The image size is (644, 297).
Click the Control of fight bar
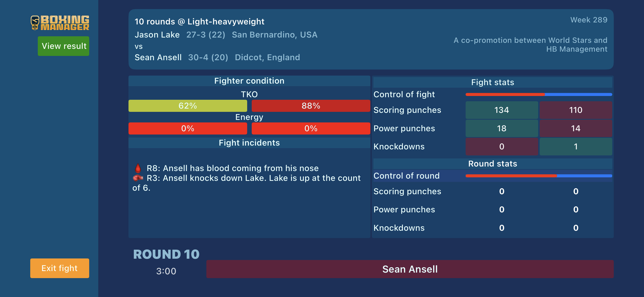pyautogui.click(x=539, y=94)
